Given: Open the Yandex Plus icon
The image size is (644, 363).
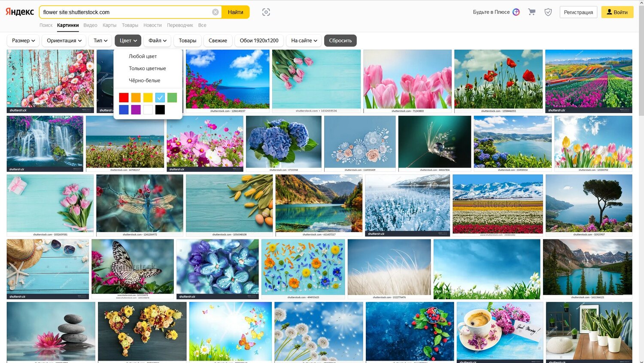Looking at the screenshot, I should pyautogui.click(x=516, y=12).
